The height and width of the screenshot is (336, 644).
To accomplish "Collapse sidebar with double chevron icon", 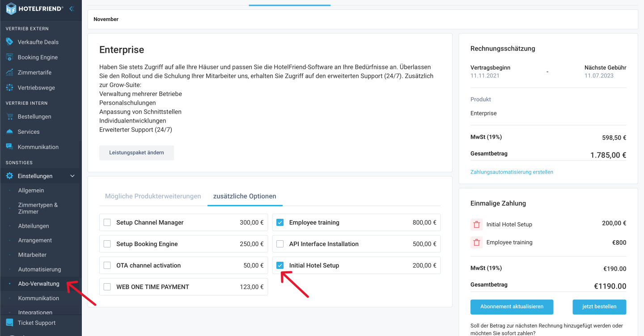I will click(x=72, y=9).
